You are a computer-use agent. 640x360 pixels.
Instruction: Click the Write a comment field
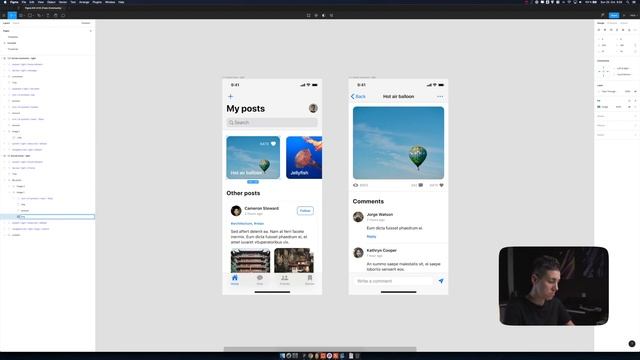(x=393, y=281)
